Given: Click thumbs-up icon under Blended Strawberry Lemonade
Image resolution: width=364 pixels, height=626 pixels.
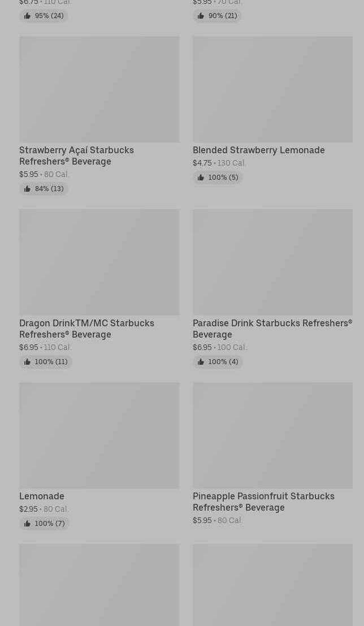Looking at the screenshot, I should [x=201, y=178].
